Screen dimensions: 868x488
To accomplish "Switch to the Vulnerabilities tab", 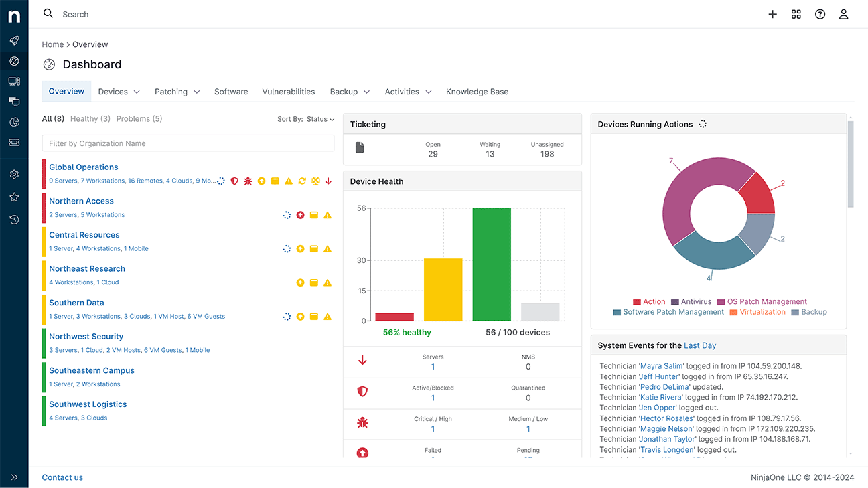I will point(288,92).
